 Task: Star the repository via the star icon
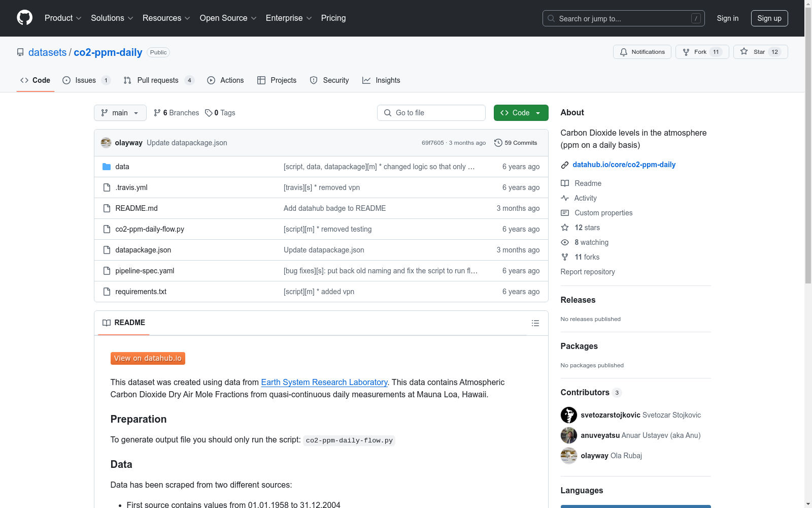(744, 51)
